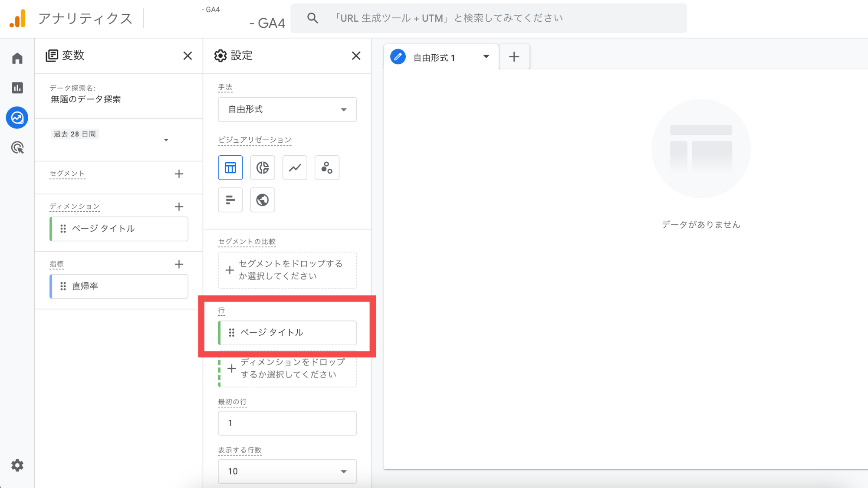Open the Home icon in left sidebar
Screen dimensions: 868x488
[17, 58]
